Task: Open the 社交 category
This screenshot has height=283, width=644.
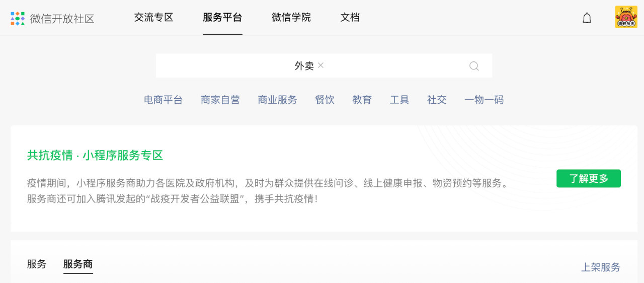Action: 437,100
